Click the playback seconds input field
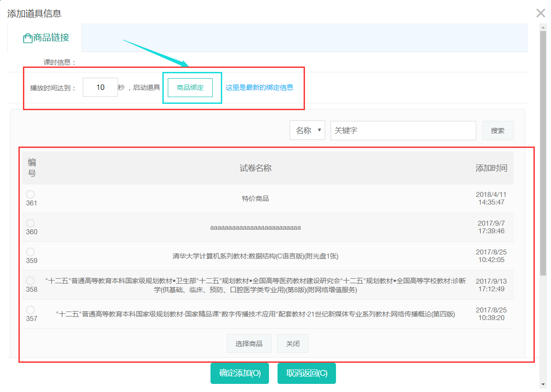Viewport: 551px width, 392px height. (100, 87)
